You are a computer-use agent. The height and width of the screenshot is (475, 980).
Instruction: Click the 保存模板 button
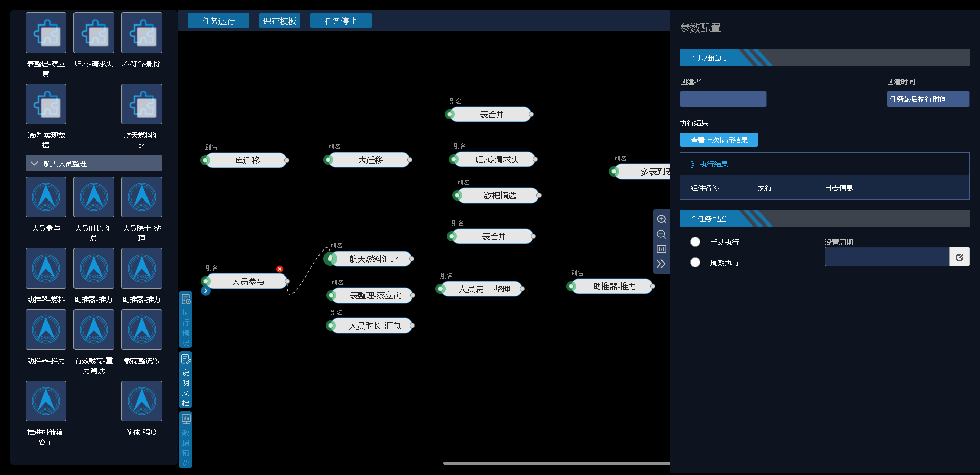pyautogui.click(x=280, y=21)
